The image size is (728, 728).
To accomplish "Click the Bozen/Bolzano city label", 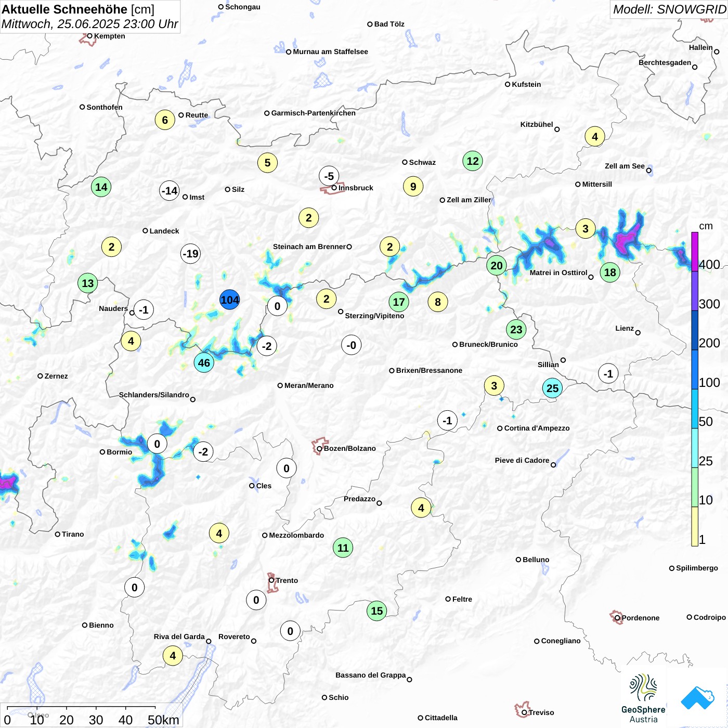I will (349, 448).
